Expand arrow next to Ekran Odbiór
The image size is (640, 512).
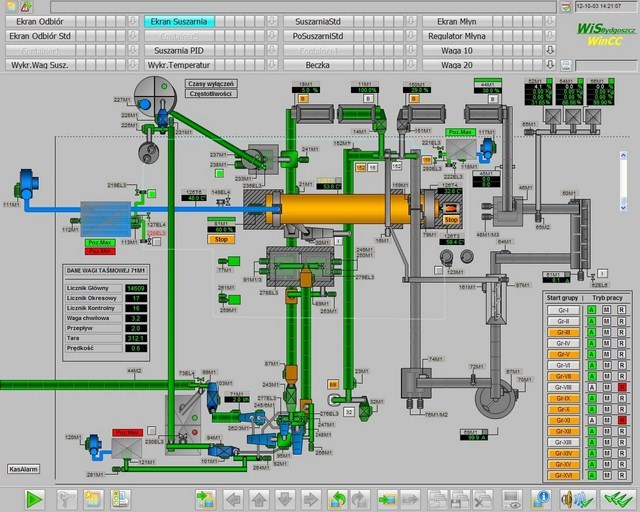[133, 21]
